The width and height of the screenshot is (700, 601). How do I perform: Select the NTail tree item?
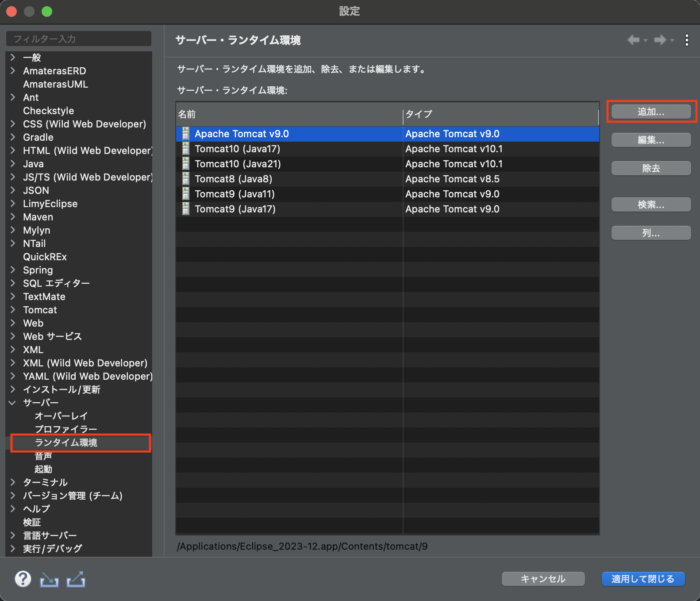coord(35,243)
